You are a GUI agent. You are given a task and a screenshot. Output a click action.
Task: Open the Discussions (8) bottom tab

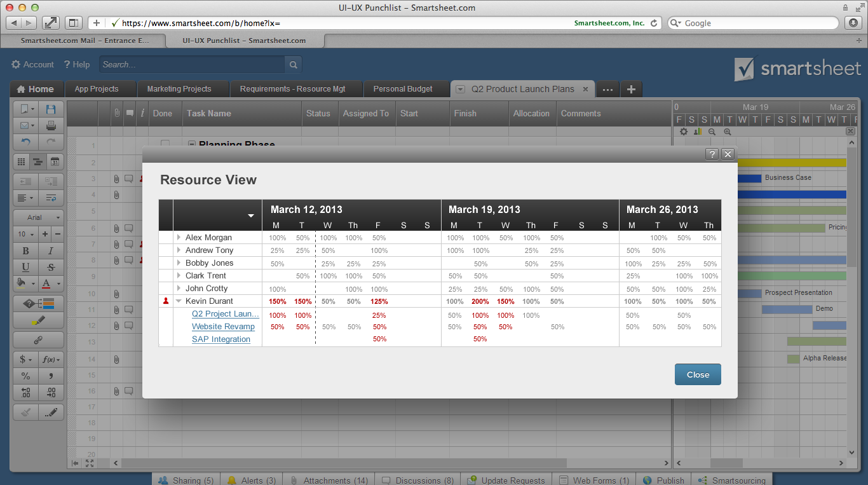coord(419,480)
